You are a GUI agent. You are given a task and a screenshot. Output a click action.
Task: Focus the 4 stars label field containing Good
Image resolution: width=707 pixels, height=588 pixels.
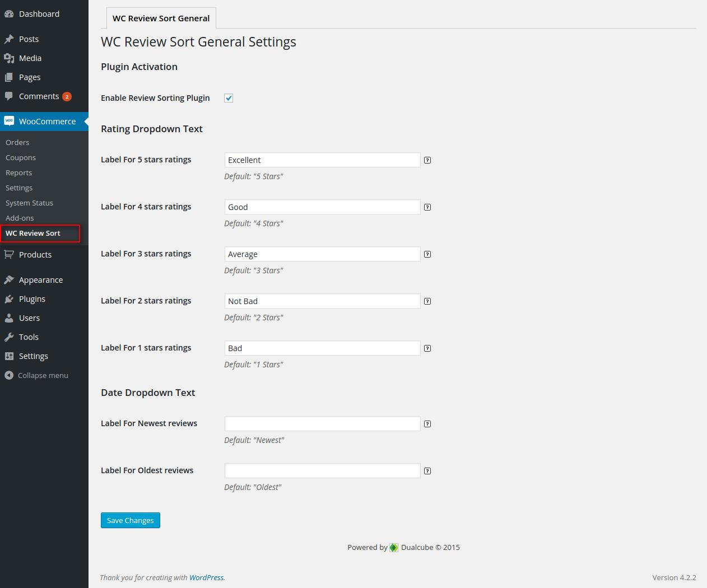tap(322, 207)
